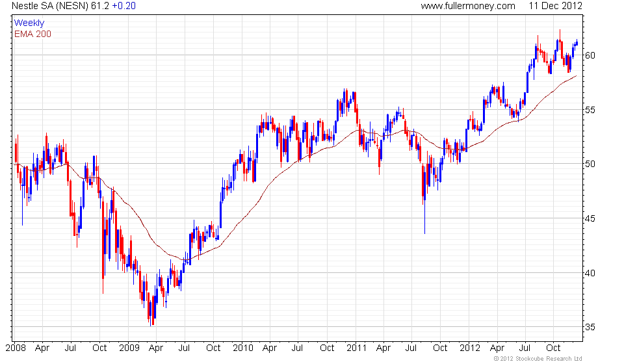Click the 'Nestle SA (NESN)' chart title
This screenshot has height=364, width=637.
(51, 6)
